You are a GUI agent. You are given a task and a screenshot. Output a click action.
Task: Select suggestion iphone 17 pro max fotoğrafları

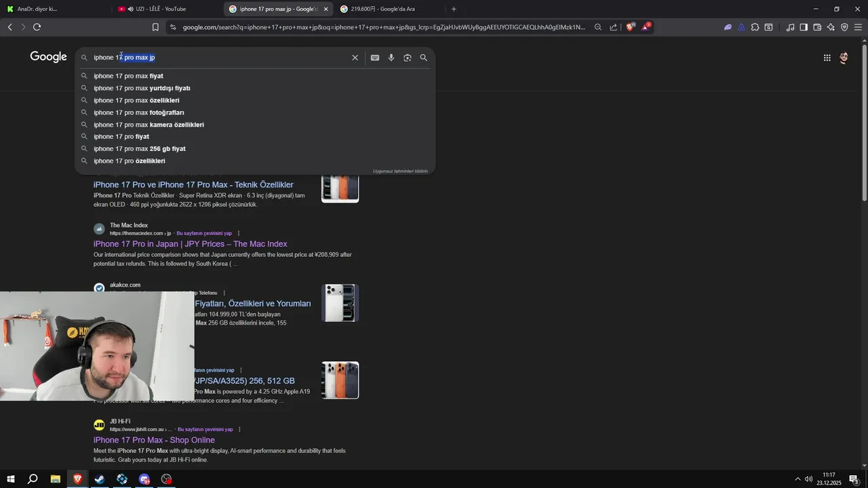pyautogui.click(x=255, y=113)
